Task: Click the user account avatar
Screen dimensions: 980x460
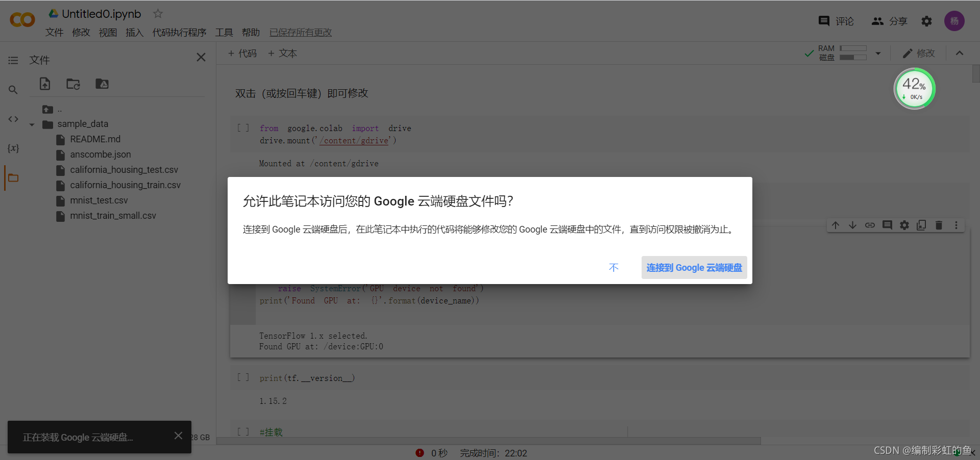Action: 954,21
